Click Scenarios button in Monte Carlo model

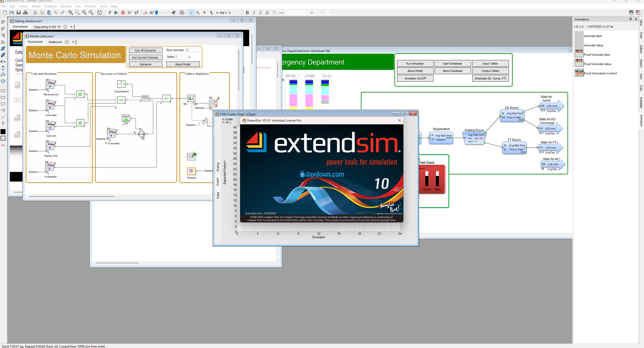pyautogui.click(x=145, y=64)
